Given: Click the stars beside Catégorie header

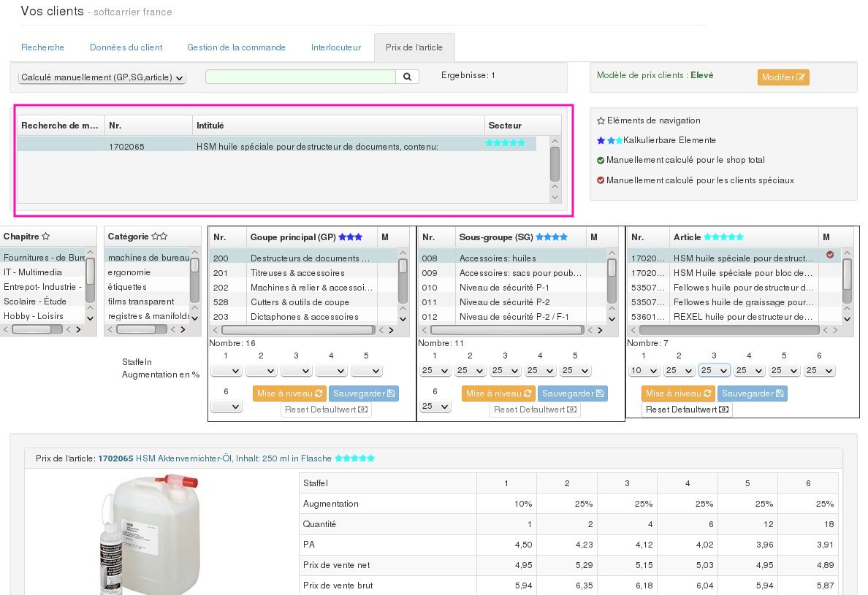Looking at the screenshot, I should (159, 236).
